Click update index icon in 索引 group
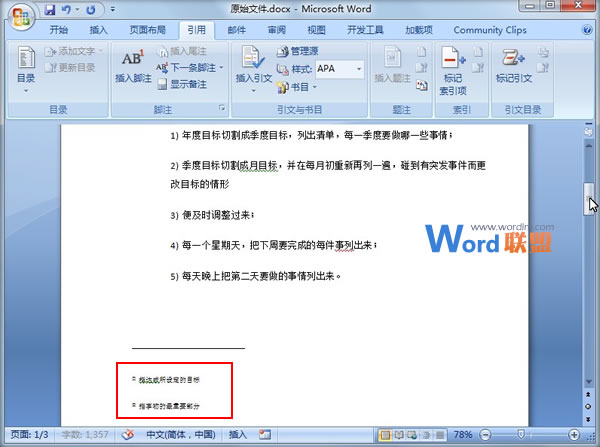The width and height of the screenshot is (600, 447). pyautogui.click(x=478, y=68)
